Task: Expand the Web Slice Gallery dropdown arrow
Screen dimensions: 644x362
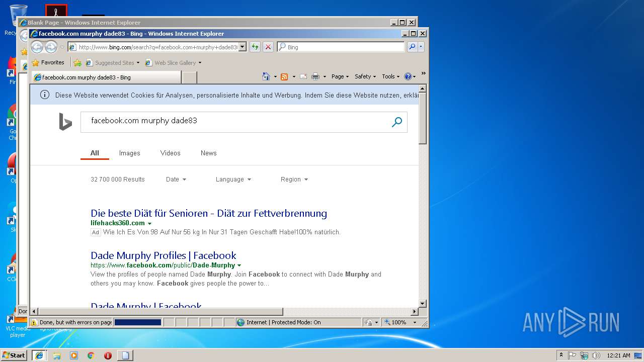Action: (x=200, y=63)
